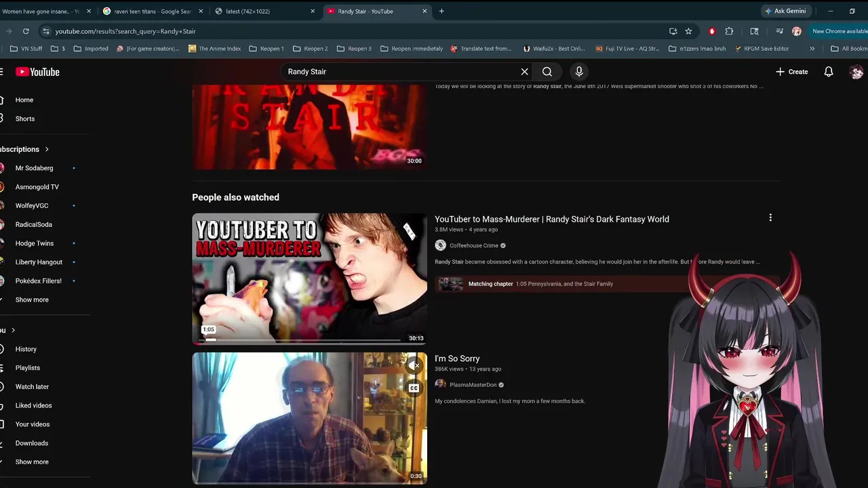868x488 pixels.
Task: Click the New Chrome available update button
Action: tap(839, 31)
